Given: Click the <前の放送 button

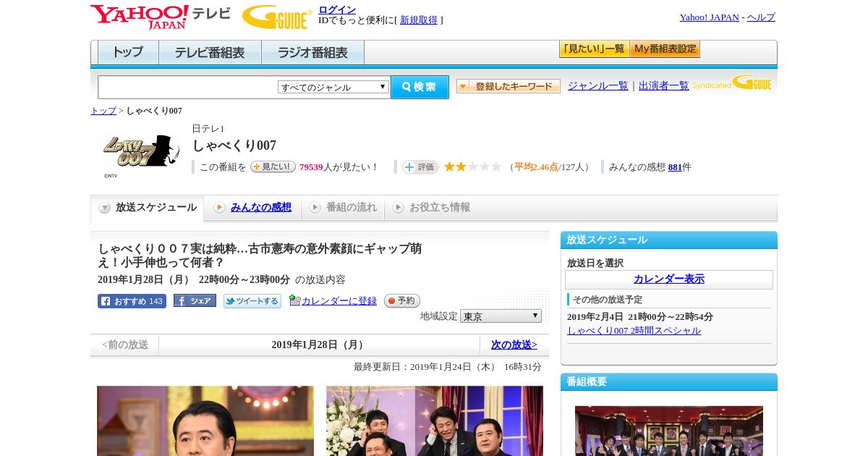Looking at the screenshot, I should (x=125, y=345).
